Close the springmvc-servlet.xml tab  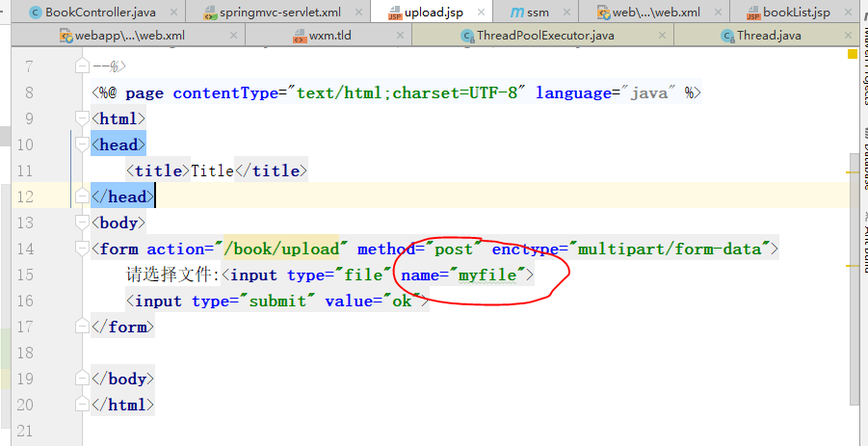pos(358,13)
